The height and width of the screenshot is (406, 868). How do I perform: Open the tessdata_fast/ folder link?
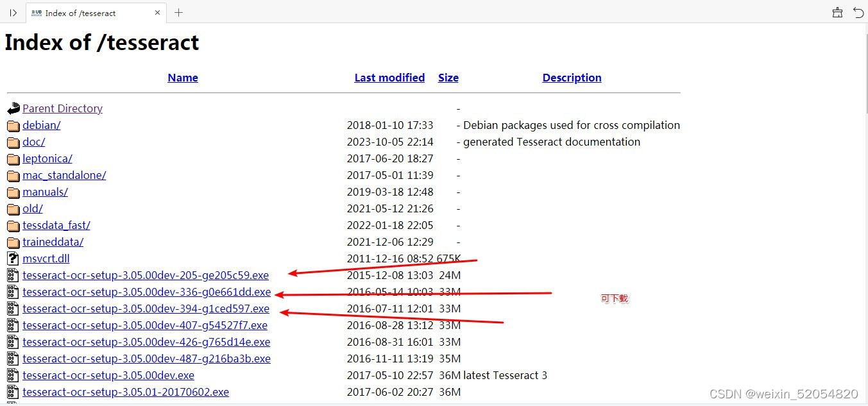coord(56,225)
